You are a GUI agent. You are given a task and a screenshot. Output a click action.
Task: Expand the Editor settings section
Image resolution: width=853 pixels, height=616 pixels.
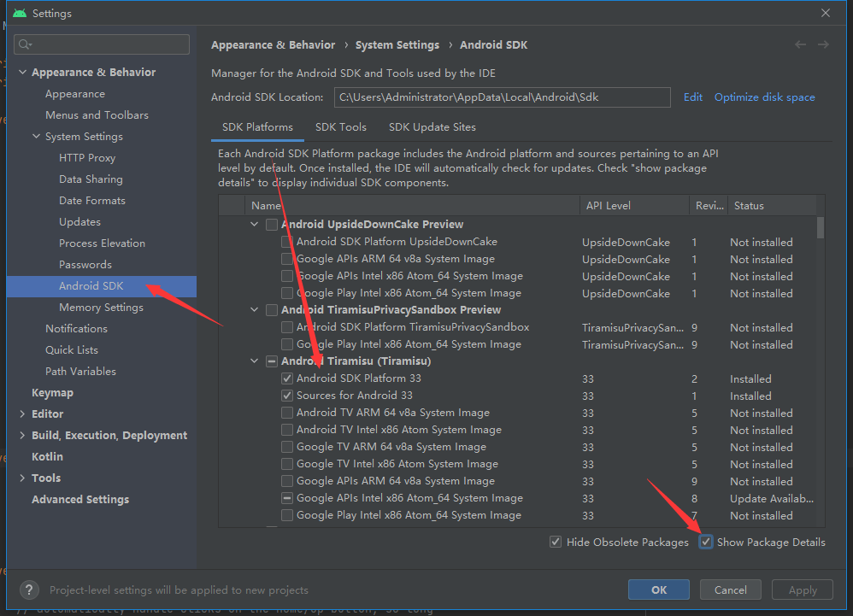point(22,414)
